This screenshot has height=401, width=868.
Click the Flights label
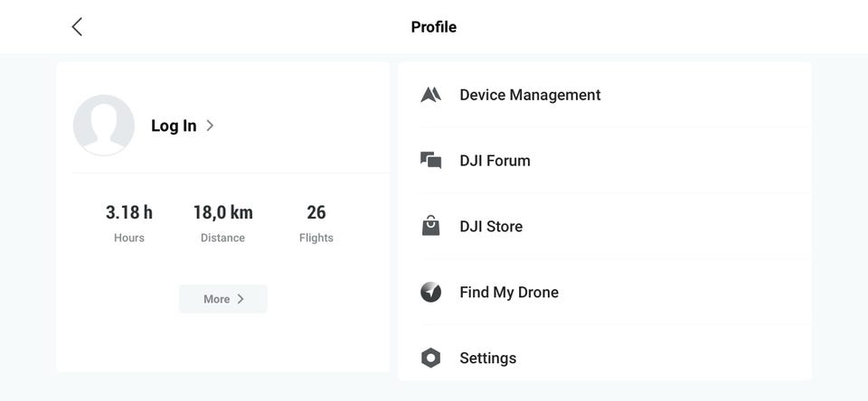316,238
